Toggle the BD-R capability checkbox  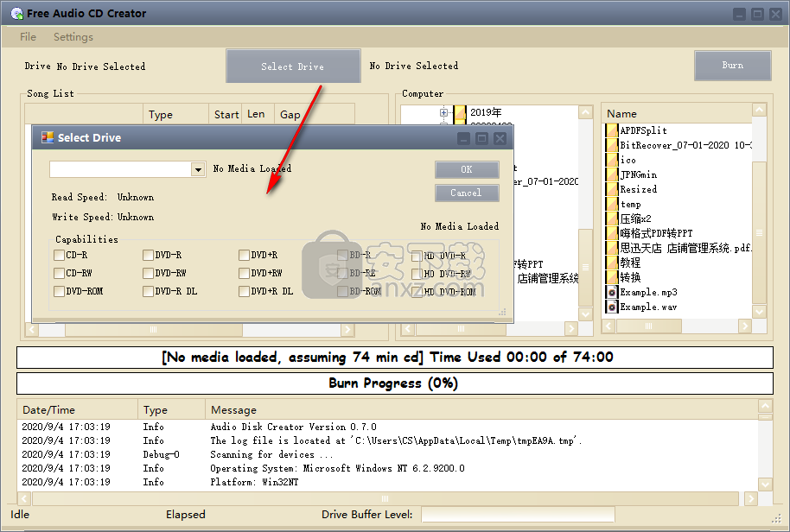pyautogui.click(x=342, y=255)
